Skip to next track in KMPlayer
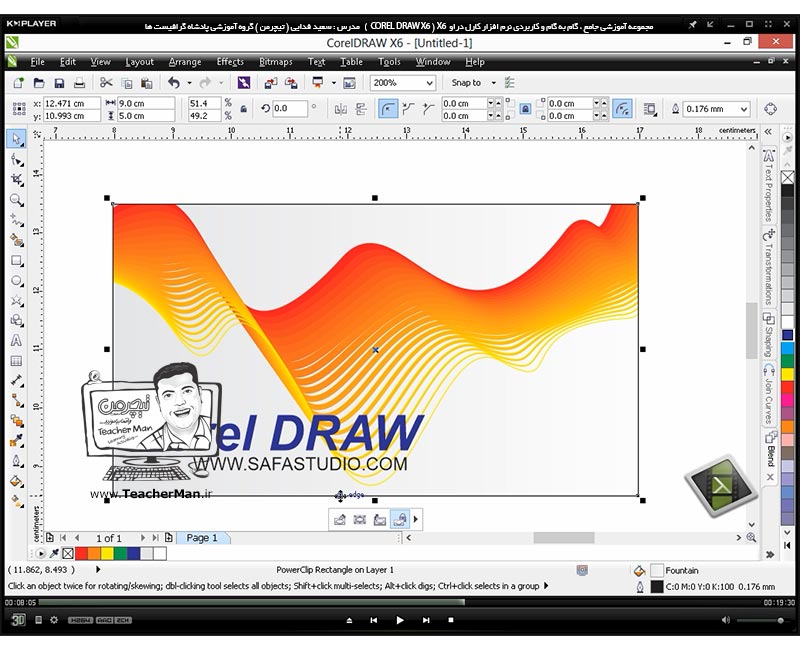800x650 pixels. click(x=426, y=620)
